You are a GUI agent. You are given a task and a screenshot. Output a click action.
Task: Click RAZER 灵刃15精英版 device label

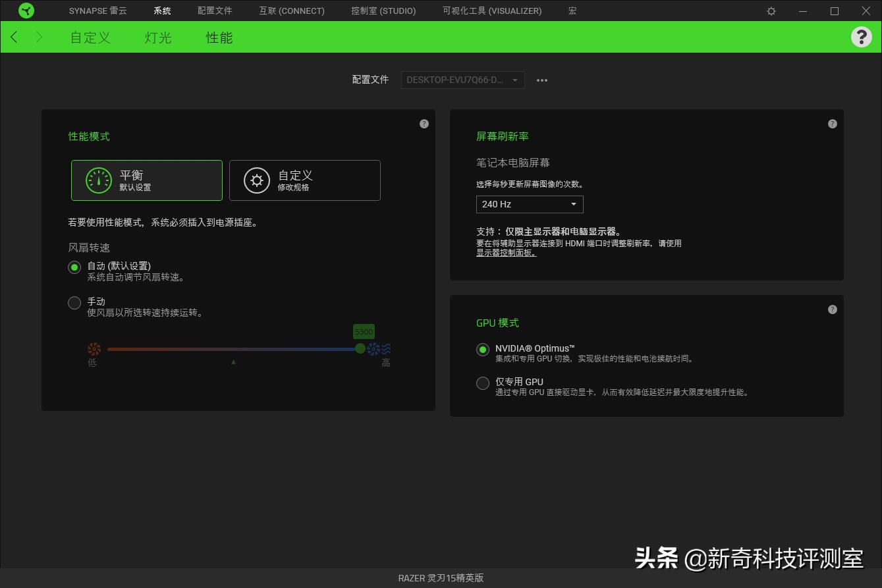coord(441,578)
